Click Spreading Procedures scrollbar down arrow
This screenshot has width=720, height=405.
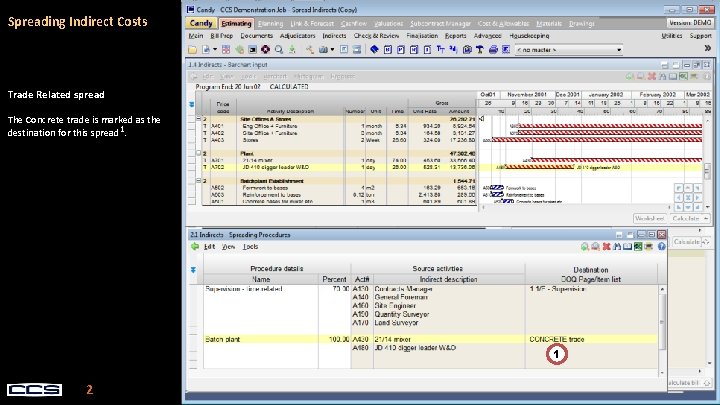pos(662,373)
